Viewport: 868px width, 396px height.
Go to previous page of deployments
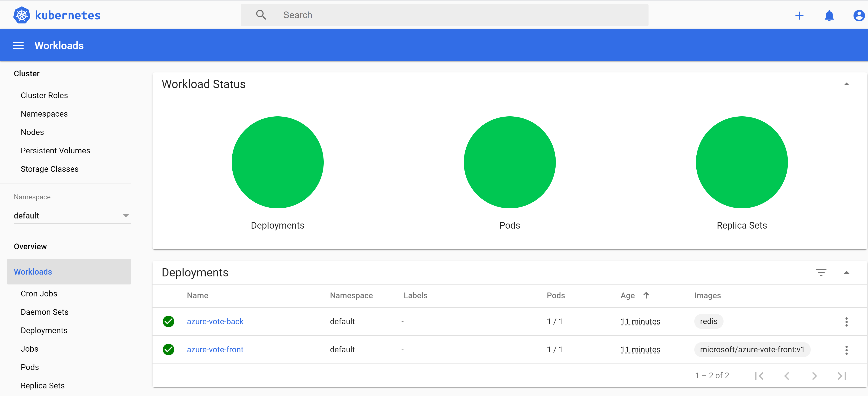pos(787,376)
